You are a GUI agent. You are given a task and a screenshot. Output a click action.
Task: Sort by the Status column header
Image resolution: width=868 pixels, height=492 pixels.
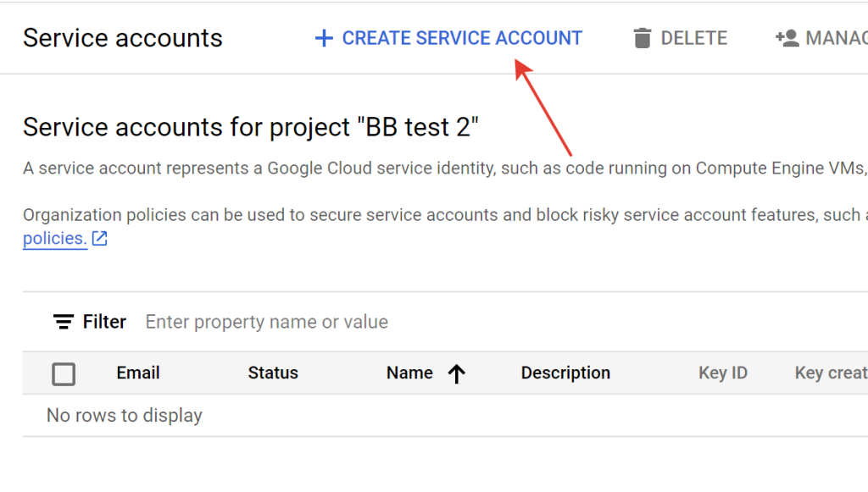(x=273, y=373)
